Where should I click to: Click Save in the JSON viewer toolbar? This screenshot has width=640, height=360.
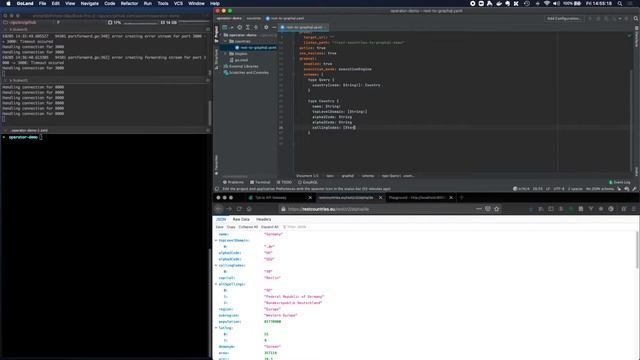(x=220, y=227)
